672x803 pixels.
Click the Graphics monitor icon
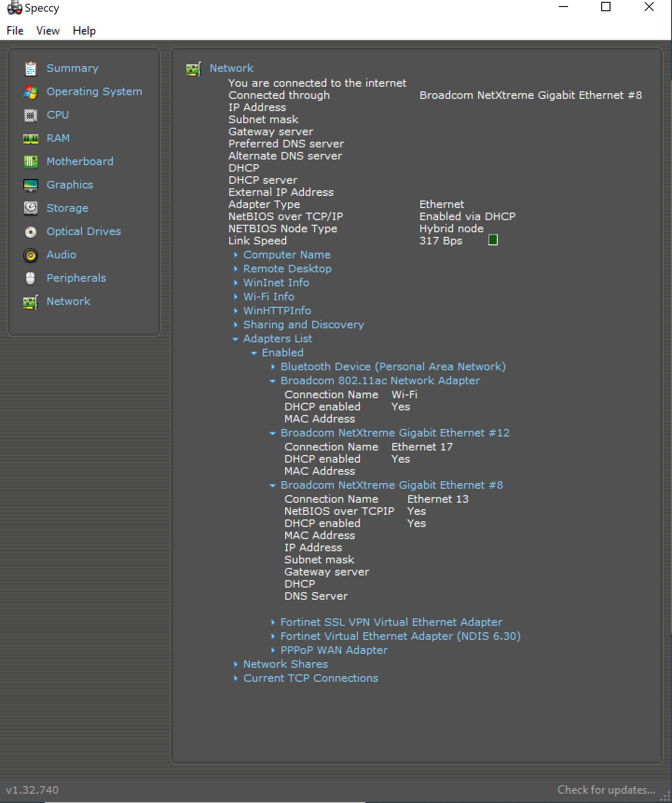tap(30, 185)
